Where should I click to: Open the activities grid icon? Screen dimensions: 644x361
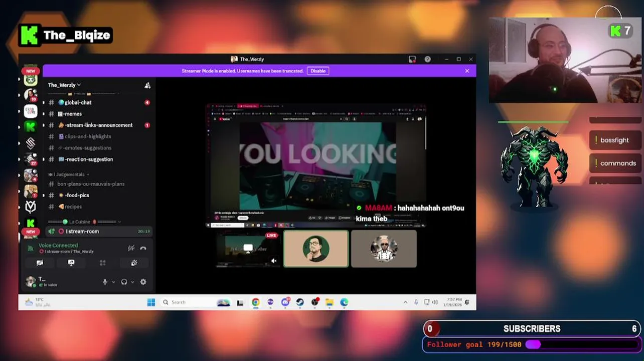tap(103, 263)
